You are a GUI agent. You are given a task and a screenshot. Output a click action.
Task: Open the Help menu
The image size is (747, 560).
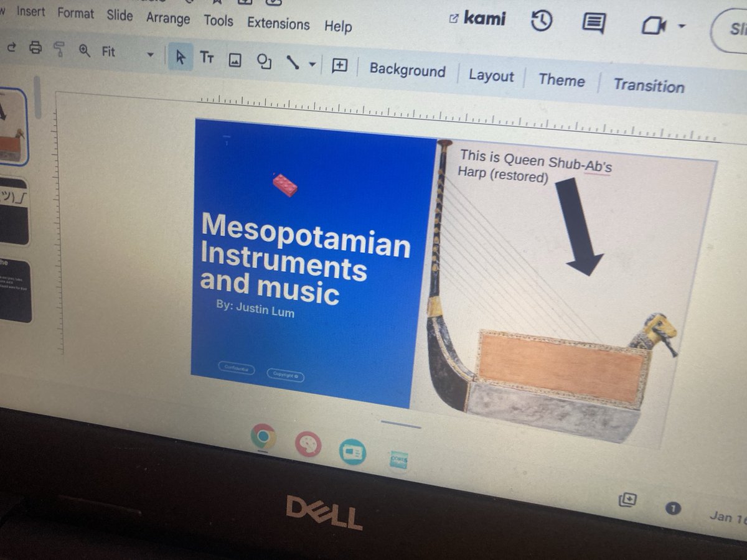coord(338,26)
